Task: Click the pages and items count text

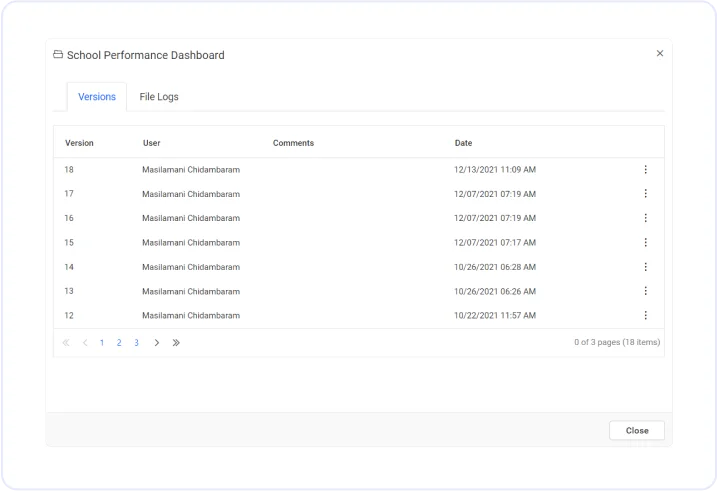Action: pyautogui.click(x=617, y=342)
